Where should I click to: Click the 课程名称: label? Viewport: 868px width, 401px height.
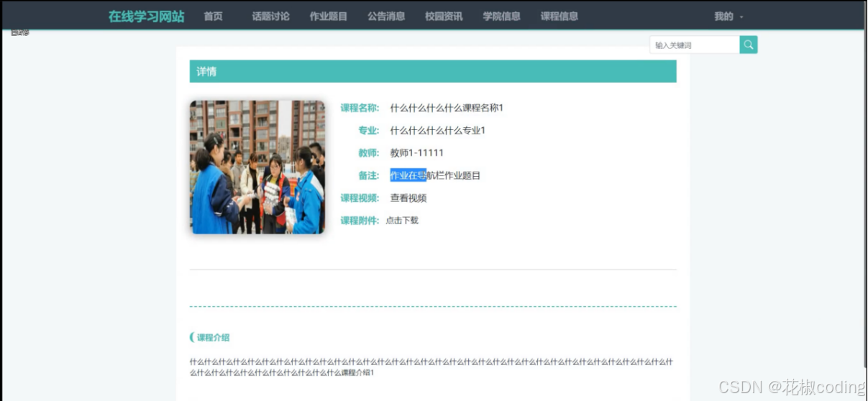tap(360, 109)
